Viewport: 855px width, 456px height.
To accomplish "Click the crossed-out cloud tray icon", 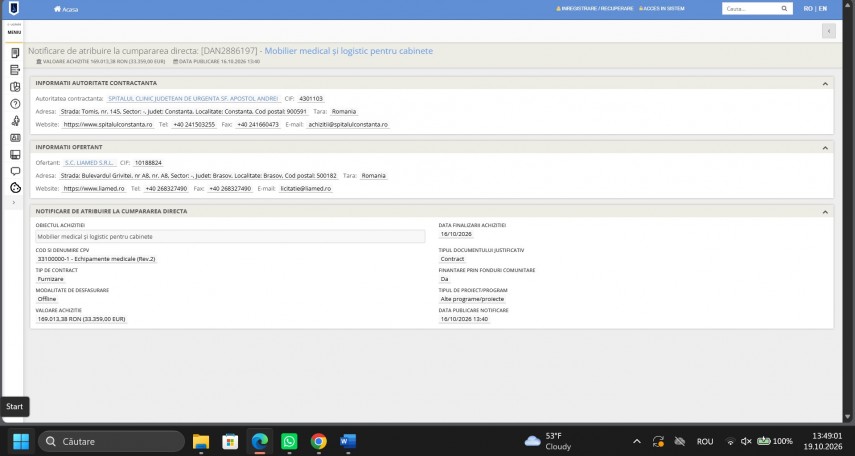I will click(x=679, y=441).
